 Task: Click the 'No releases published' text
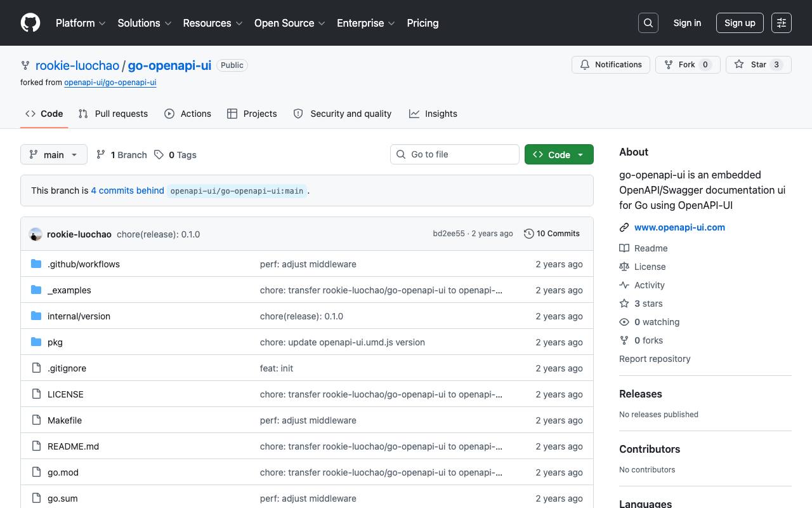(658, 415)
